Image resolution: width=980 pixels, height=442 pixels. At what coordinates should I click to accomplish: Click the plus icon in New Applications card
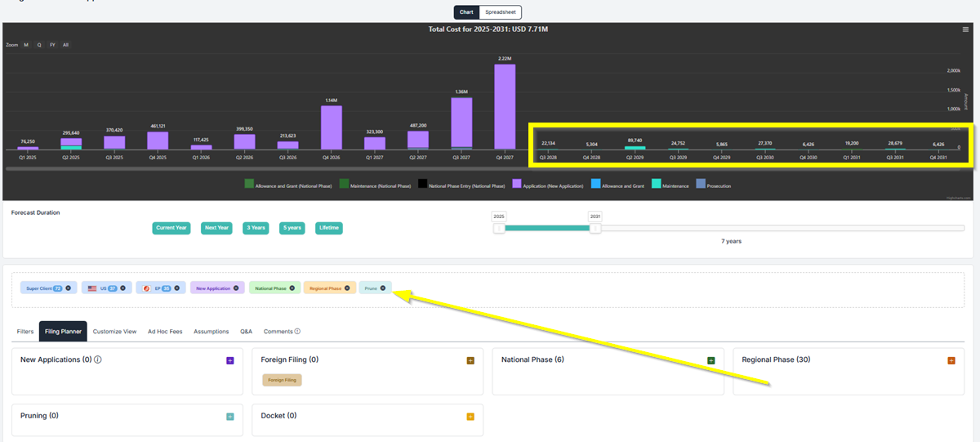point(229,360)
